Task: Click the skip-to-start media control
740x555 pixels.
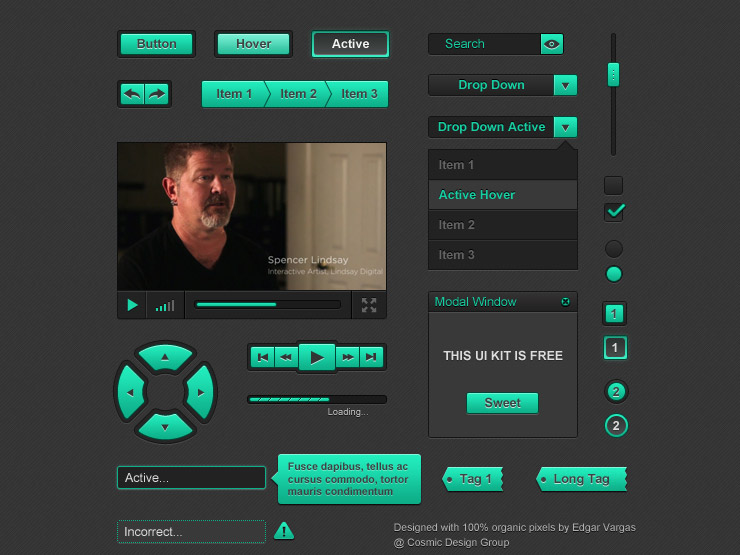Action: [262, 357]
